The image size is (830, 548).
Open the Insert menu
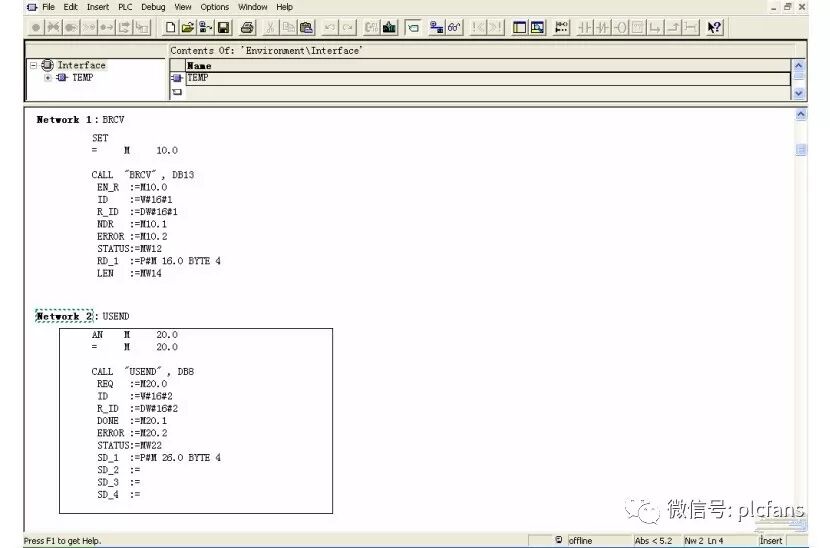click(98, 7)
